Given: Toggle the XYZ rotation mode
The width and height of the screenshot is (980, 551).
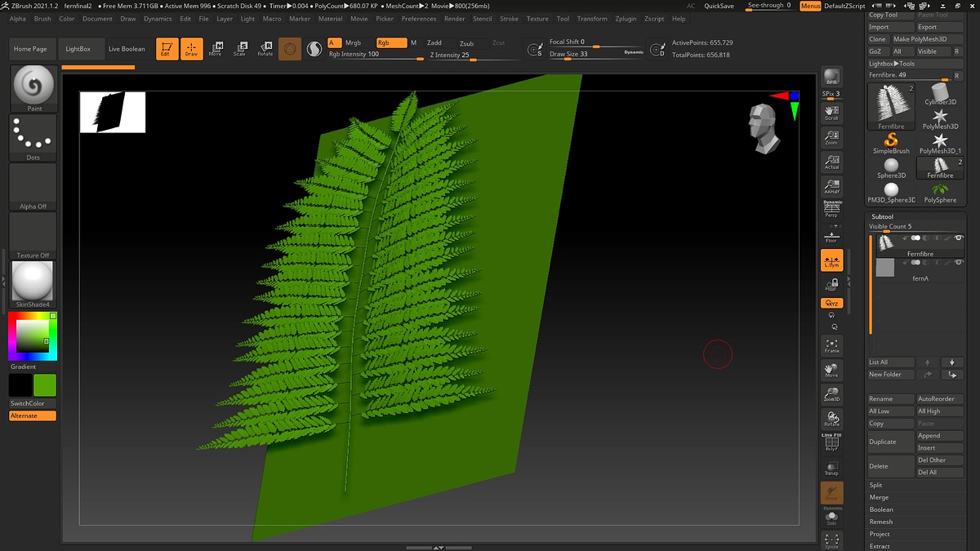Looking at the screenshot, I should [831, 303].
